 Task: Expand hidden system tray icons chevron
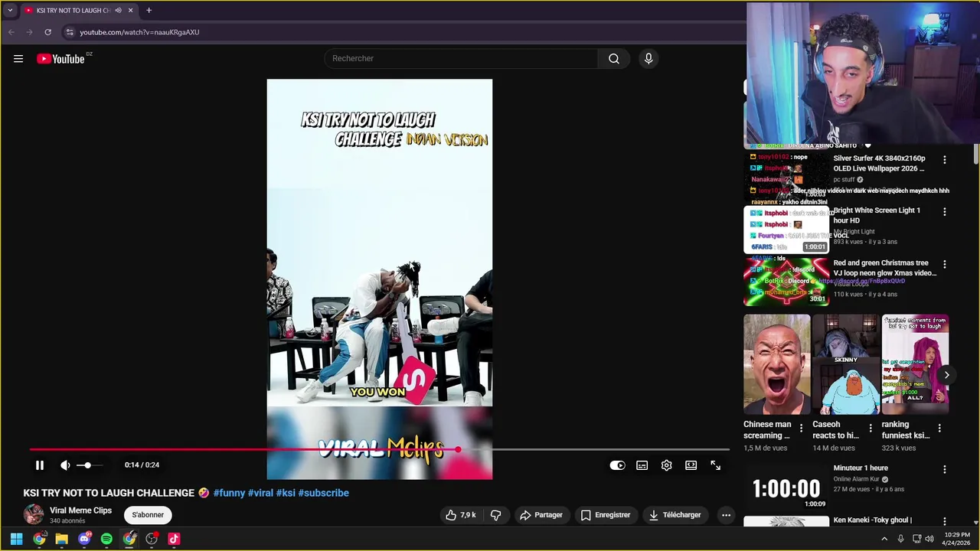point(884,539)
